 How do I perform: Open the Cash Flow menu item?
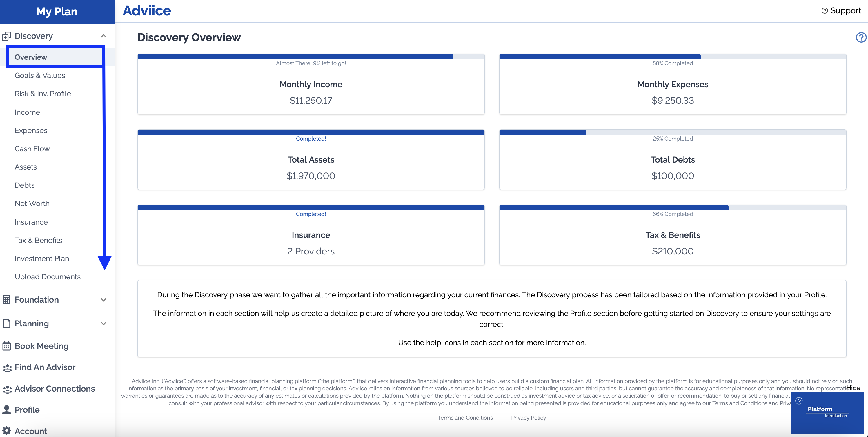tap(32, 149)
